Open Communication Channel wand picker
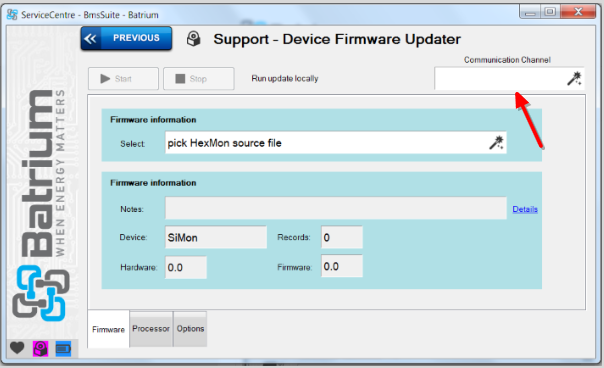Screen dimensions: 604x368 [x=574, y=78]
